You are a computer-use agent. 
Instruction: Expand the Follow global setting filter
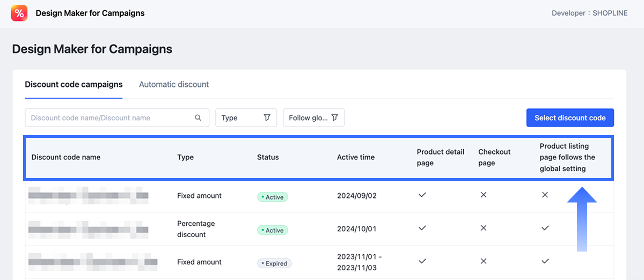click(x=313, y=118)
